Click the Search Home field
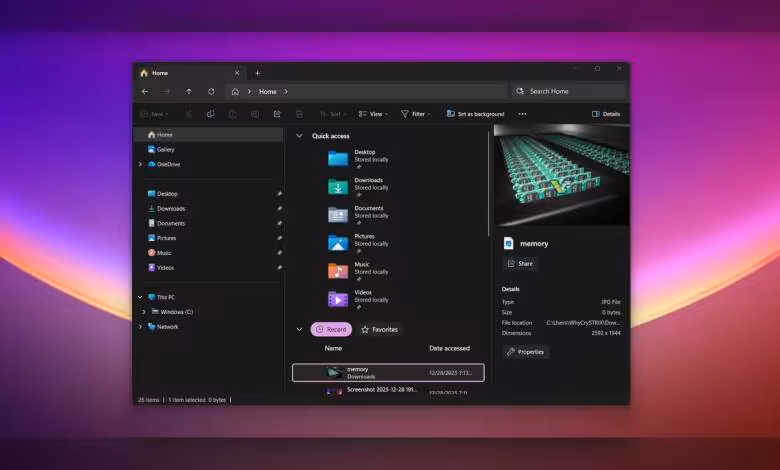 tap(568, 92)
